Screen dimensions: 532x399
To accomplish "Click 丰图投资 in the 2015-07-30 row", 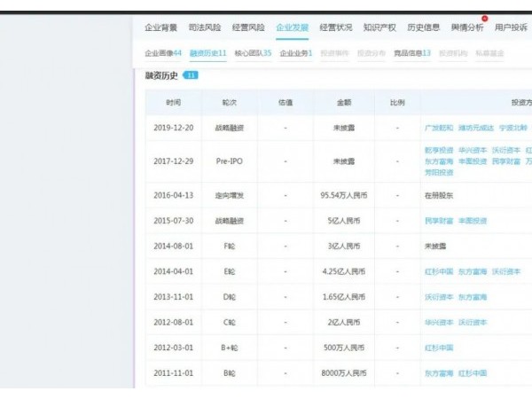I will pyautogui.click(x=473, y=220).
